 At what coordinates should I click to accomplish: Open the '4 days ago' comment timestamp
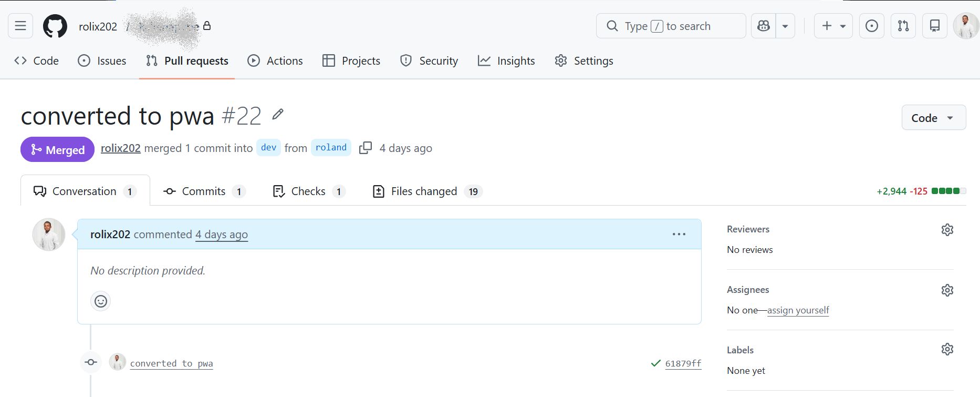[222, 235]
